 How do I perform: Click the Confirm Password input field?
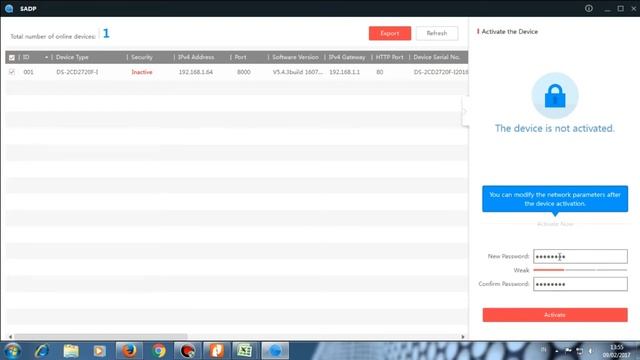point(580,284)
